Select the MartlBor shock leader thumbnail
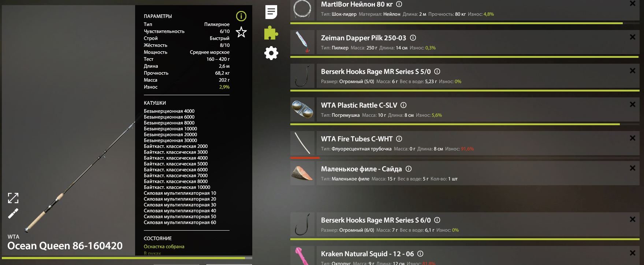 [302, 10]
